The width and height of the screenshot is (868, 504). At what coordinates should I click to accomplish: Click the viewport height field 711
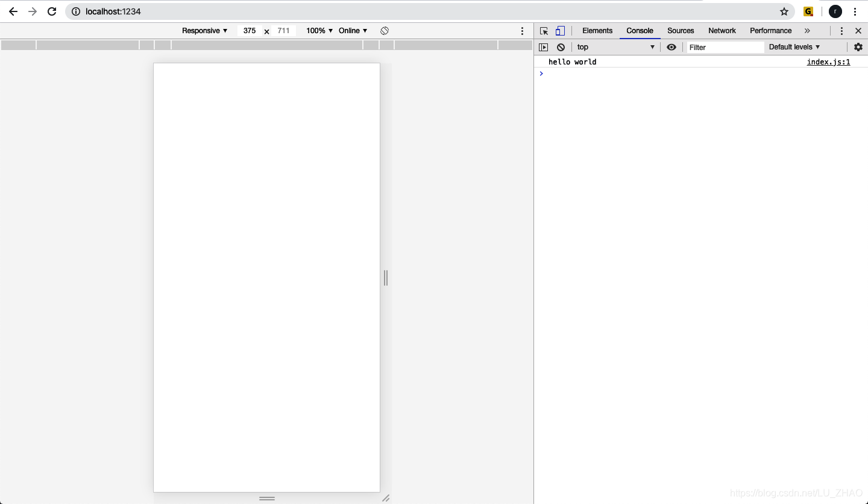point(283,31)
